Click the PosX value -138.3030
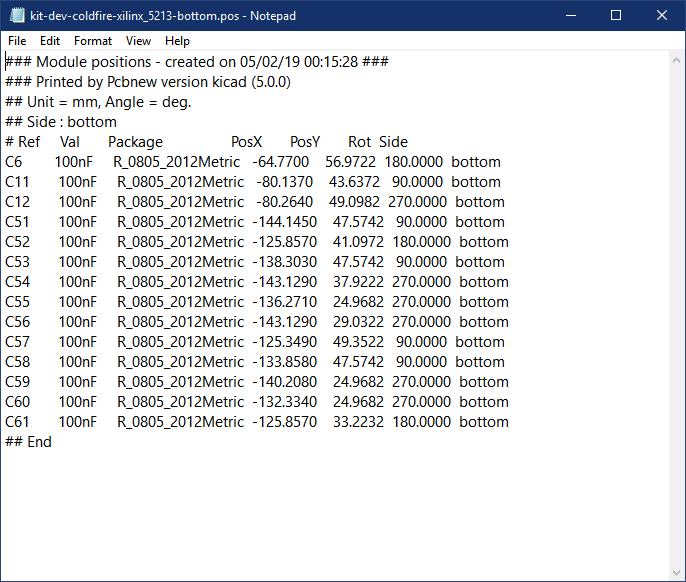Image resolution: width=686 pixels, height=582 pixels. click(x=284, y=262)
